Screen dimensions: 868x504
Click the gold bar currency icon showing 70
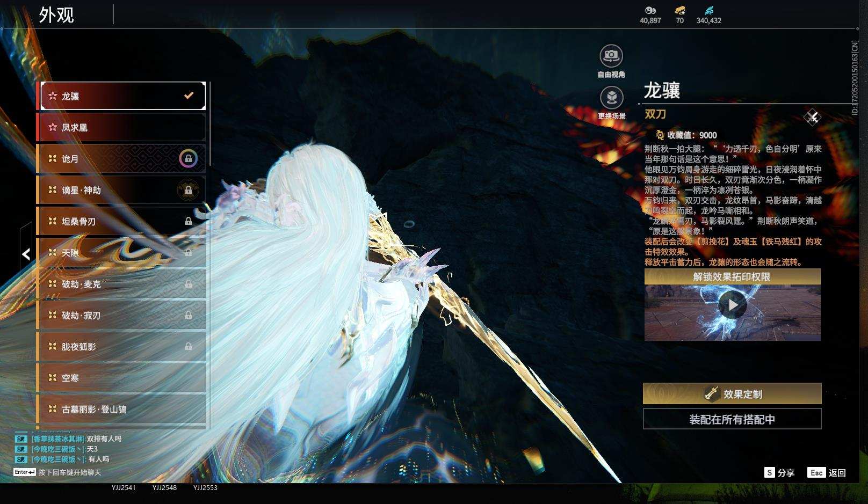pyautogui.click(x=679, y=10)
